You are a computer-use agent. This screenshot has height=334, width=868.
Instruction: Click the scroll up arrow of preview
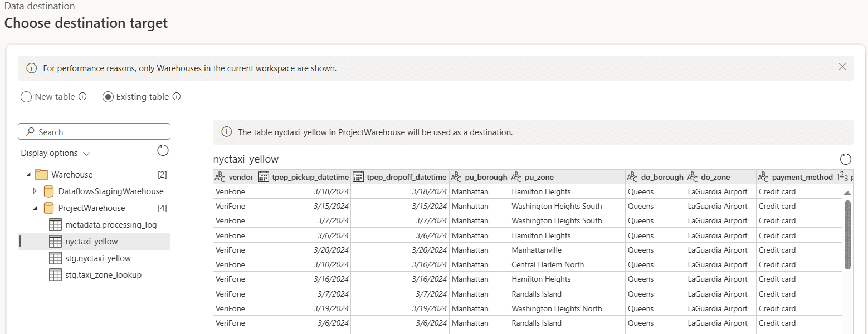tap(847, 193)
